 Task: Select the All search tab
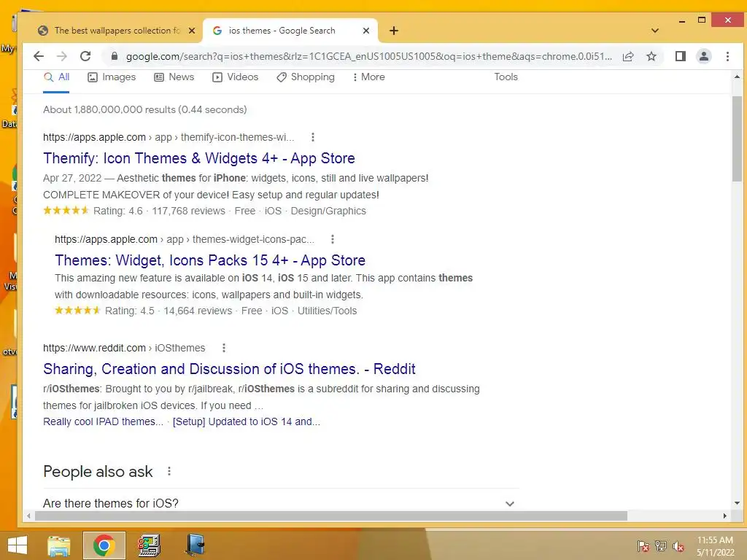click(x=56, y=77)
